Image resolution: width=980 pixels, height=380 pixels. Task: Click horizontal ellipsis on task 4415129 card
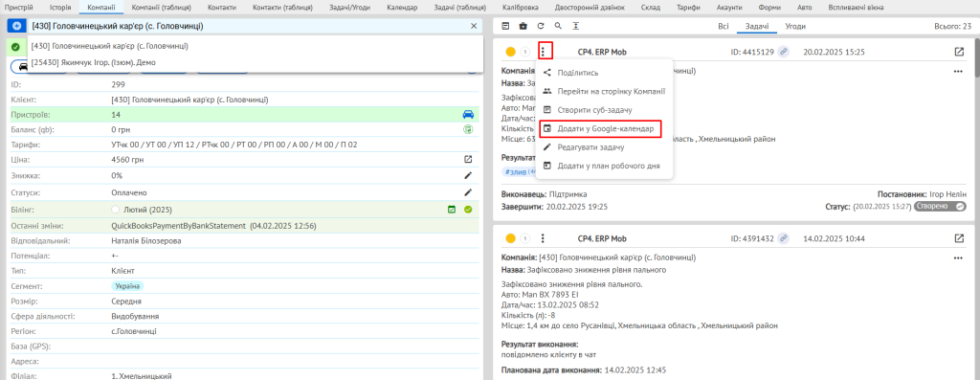[x=958, y=71]
